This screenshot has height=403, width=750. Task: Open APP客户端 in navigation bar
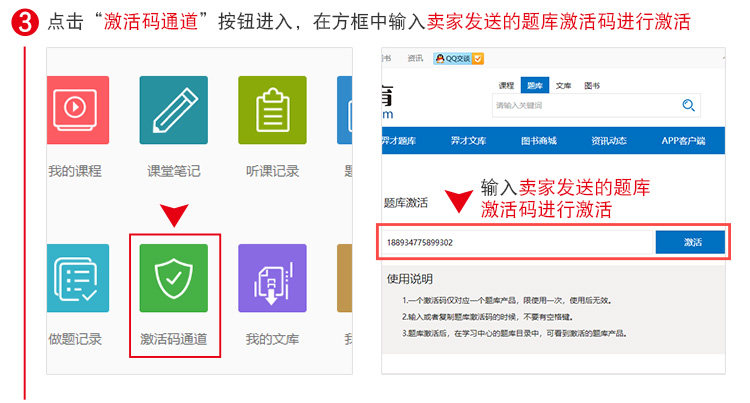pos(683,141)
